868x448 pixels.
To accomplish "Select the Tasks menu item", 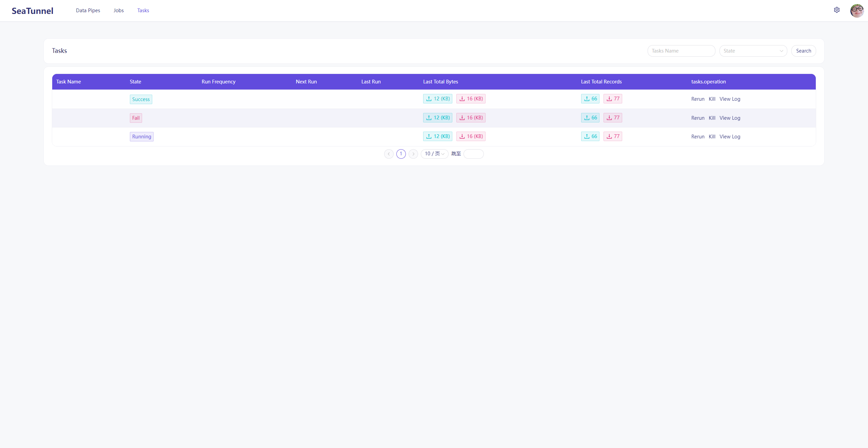I will click(x=143, y=11).
